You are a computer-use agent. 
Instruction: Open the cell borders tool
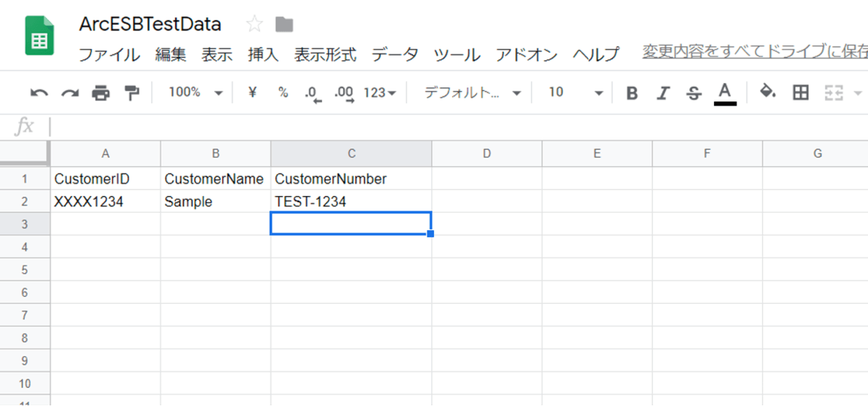(x=800, y=93)
